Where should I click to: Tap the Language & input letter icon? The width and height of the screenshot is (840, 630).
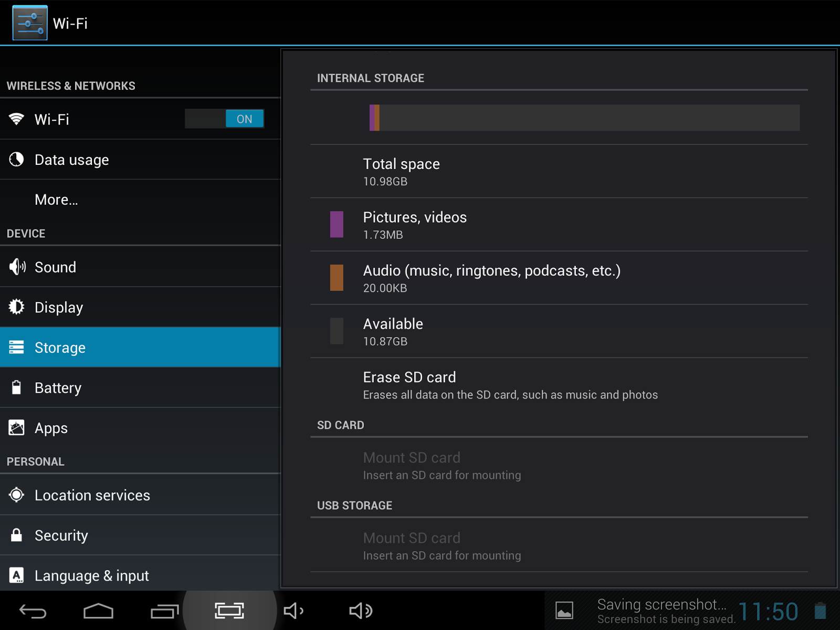click(16, 575)
